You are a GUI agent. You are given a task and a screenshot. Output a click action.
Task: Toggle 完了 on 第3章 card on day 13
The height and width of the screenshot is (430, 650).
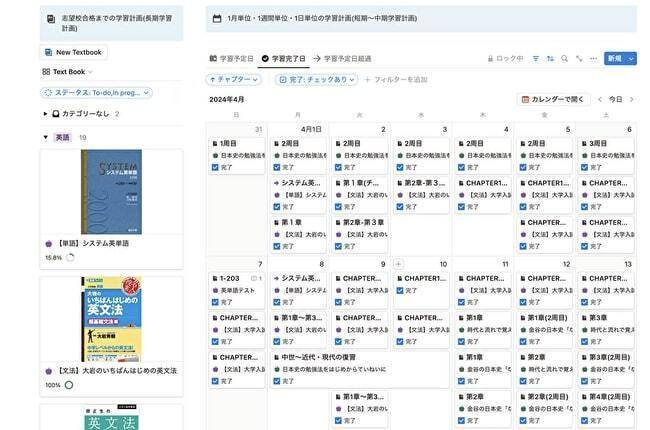pyautogui.click(x=585, y=342)
